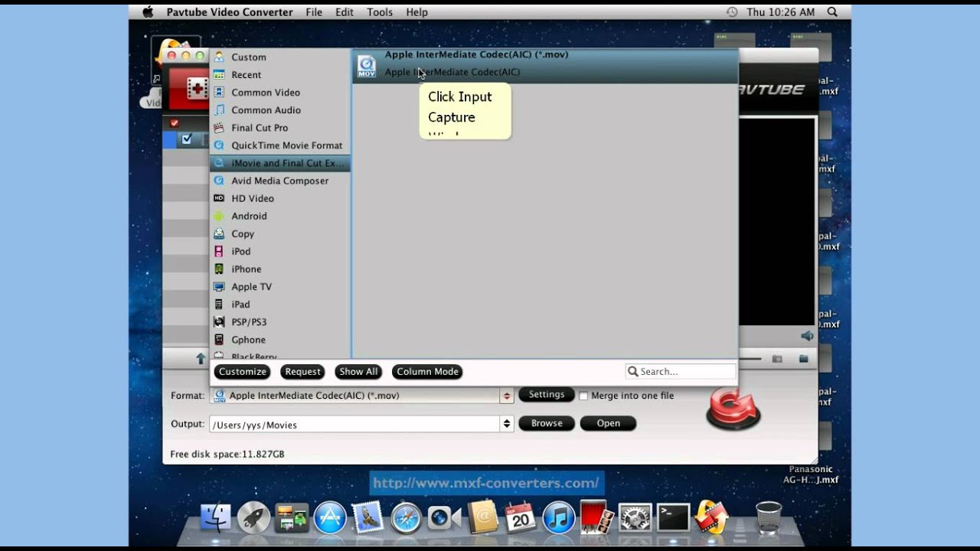Open App Store from the Dock
The height and width of the screenshot is (551, 980).
pos(330,518)
